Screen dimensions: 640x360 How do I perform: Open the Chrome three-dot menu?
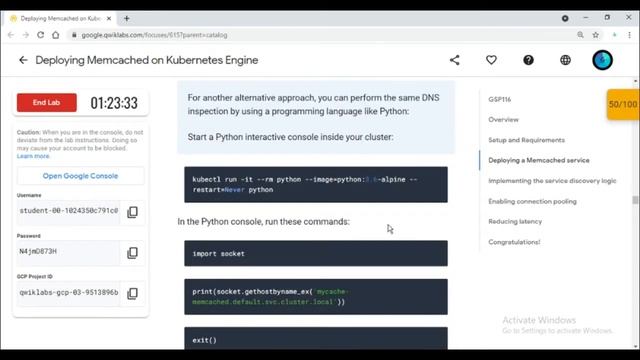(x=629, y=35)
